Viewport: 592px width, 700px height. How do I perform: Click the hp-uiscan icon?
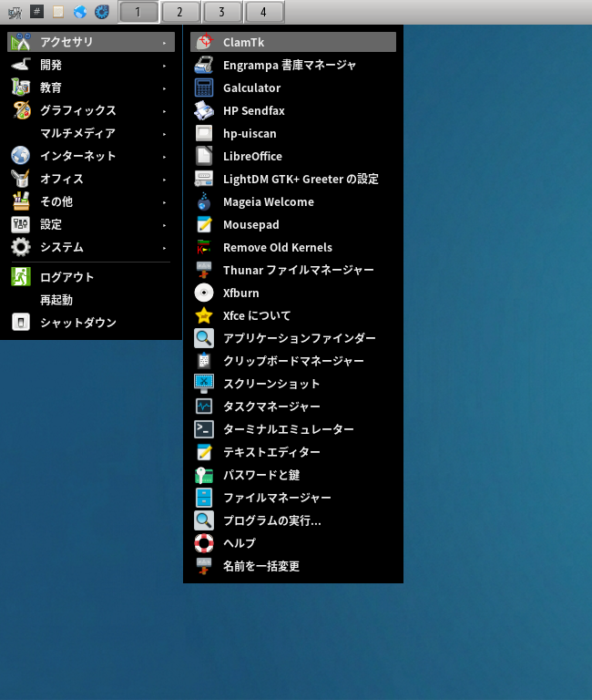coord(204,133)
